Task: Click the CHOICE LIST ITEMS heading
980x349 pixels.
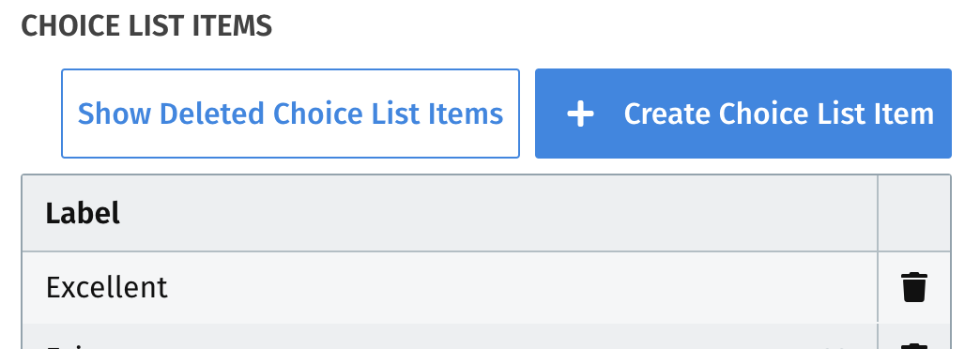Action: (146, 26)
